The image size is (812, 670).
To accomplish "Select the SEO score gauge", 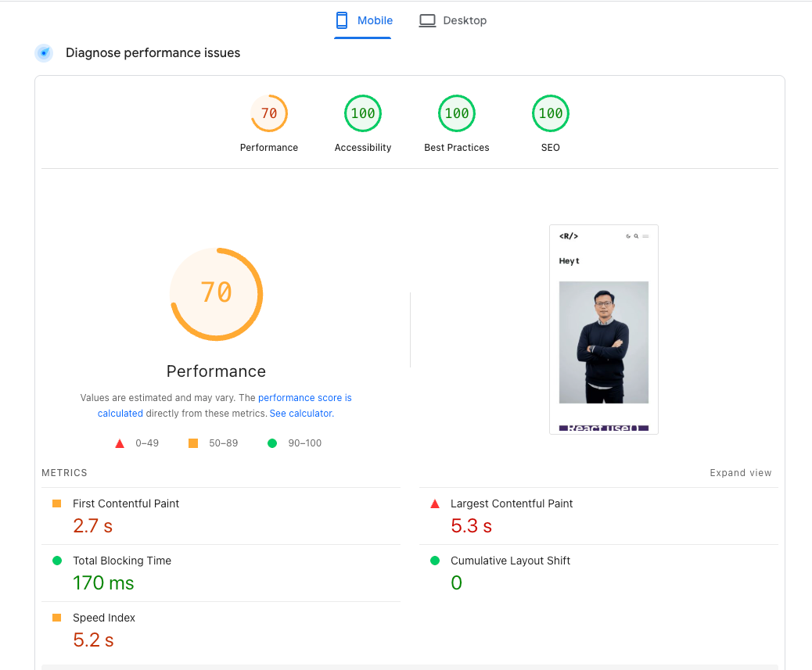I will [551, 114].
